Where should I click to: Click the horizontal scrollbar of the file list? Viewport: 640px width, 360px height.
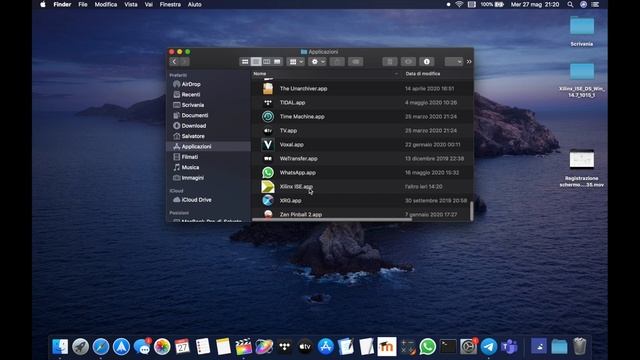click(x=332, y=220)
